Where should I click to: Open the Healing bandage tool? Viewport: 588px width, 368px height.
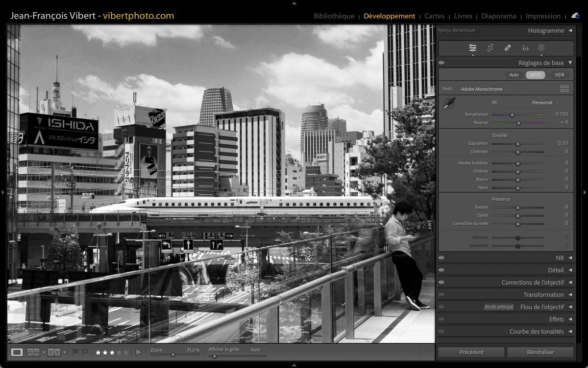click(508, 48)
